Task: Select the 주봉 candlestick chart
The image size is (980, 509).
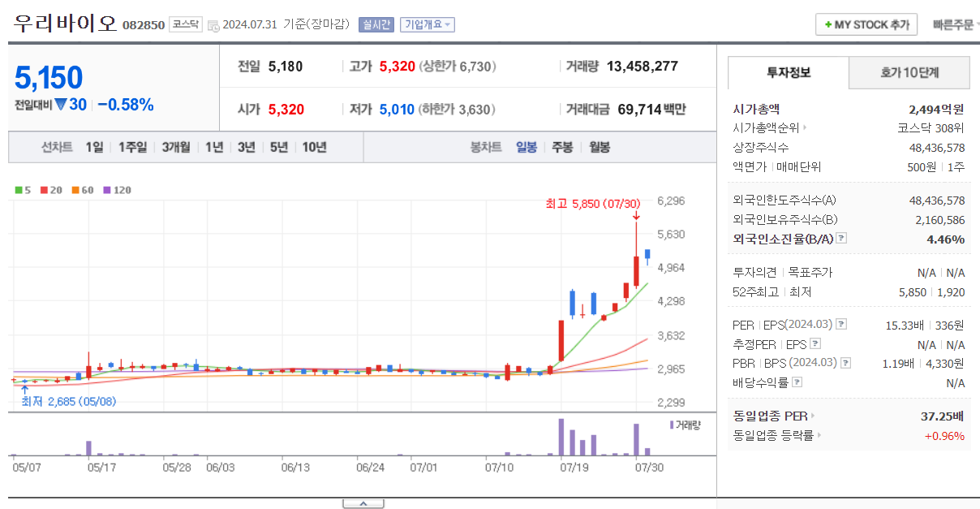Action: tap(562, 147)
